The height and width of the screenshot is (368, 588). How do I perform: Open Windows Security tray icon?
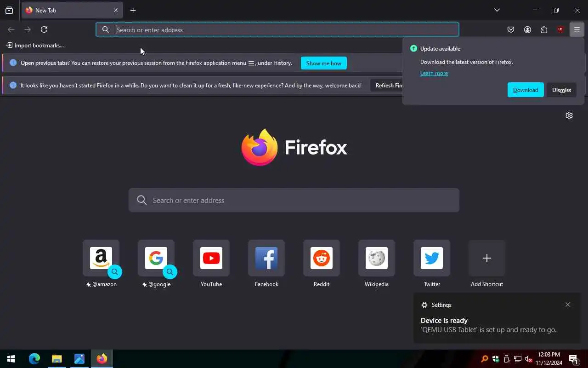[496, 359]
